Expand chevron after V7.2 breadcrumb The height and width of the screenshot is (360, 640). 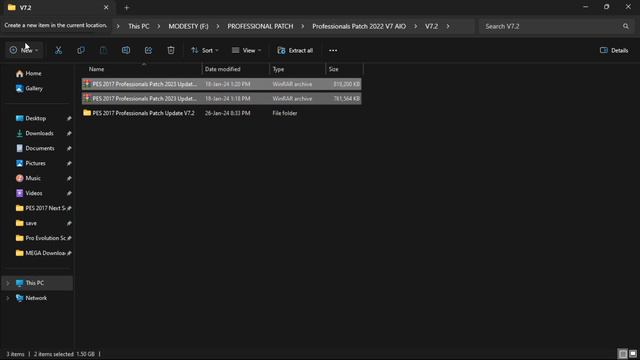click(x=448, y=26)
